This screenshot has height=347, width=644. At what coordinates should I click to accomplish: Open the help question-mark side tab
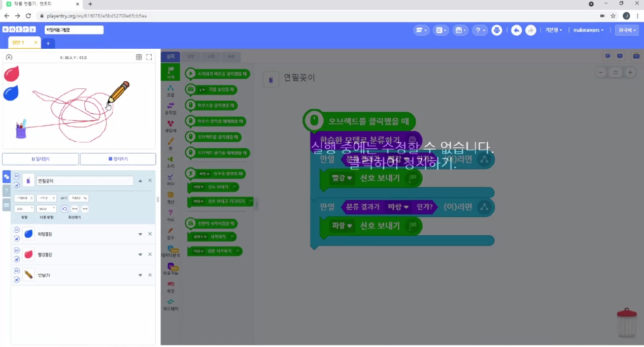(x=6, y=191)
